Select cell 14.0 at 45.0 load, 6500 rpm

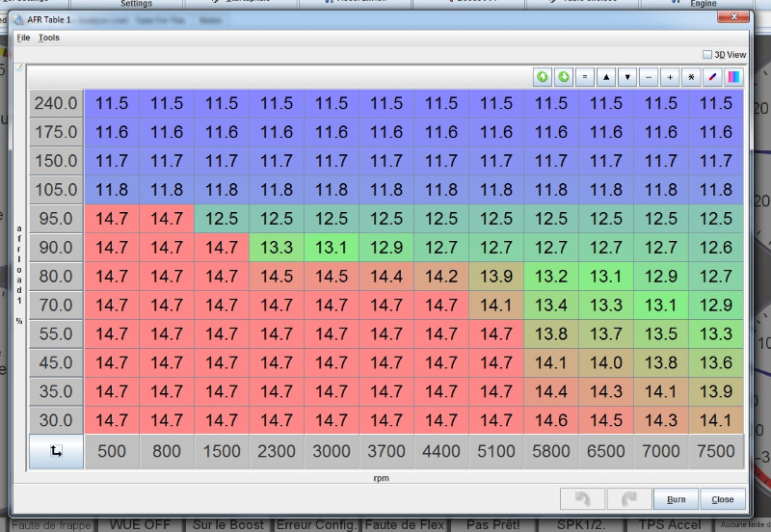606,363
